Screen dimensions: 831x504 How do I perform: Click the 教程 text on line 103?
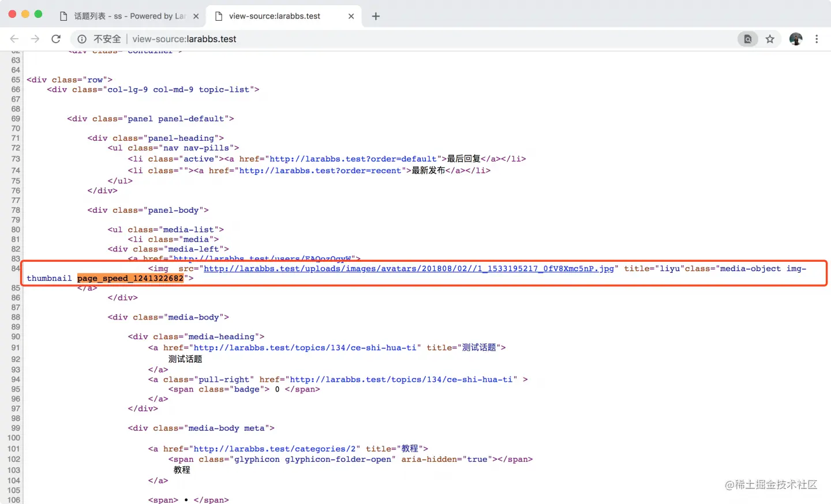(x=182, y=470)
